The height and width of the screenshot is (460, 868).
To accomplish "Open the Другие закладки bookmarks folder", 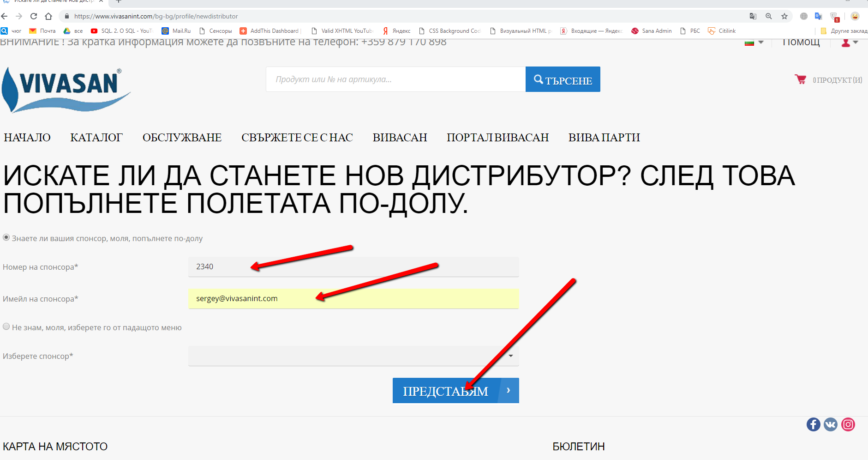I will (x=844, y=31).
